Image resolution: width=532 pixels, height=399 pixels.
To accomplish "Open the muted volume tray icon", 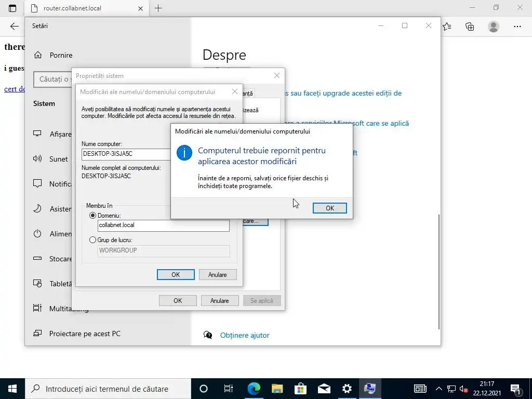I will (464, 389).
